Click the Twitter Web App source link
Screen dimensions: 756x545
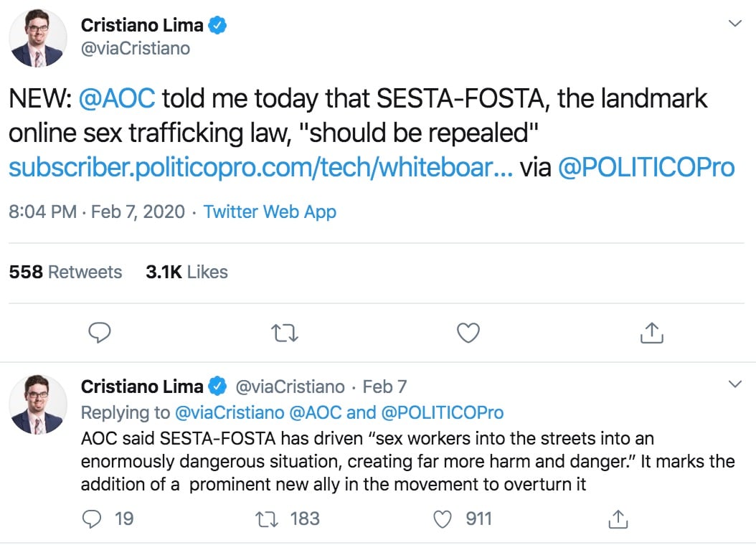(270, 212)
